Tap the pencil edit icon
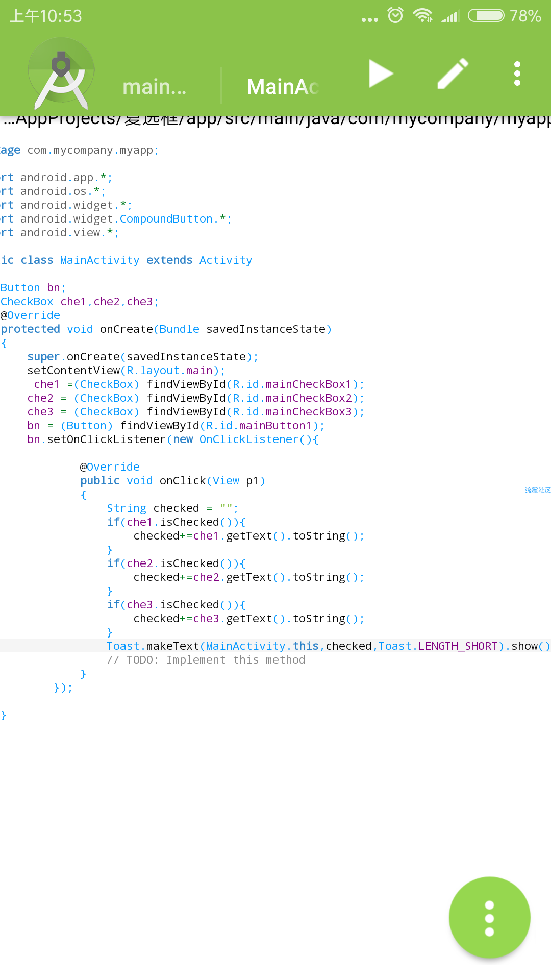The width and height of the screenshot is (551, 980). pyautogui.click(x=453, y=74)
